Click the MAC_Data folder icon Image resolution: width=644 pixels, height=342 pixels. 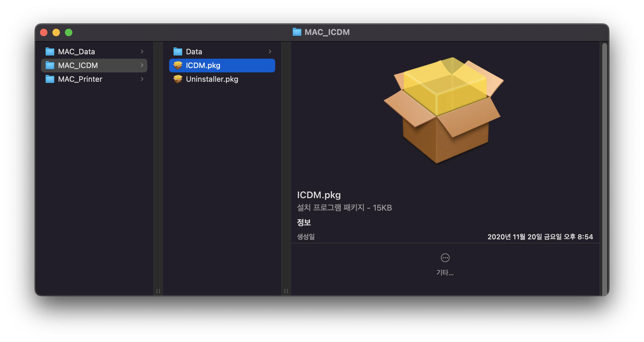pyautogui.click(x=50, y=51)
